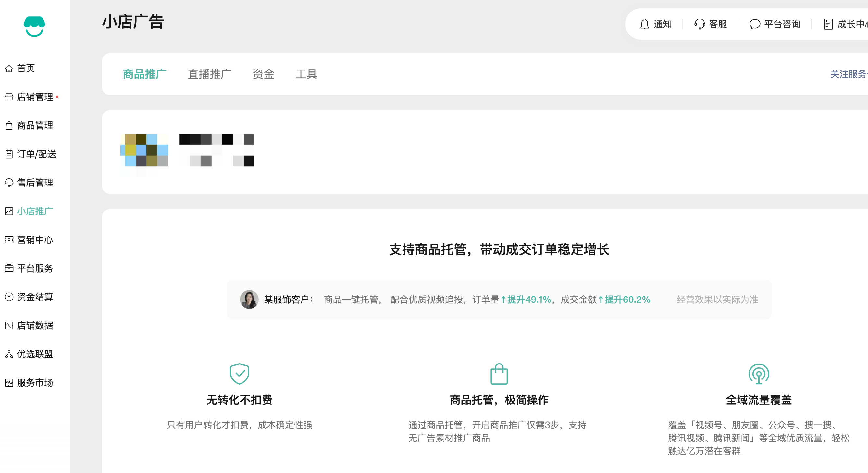Click the 订单/配送 clipboard icon

(9, 154)
